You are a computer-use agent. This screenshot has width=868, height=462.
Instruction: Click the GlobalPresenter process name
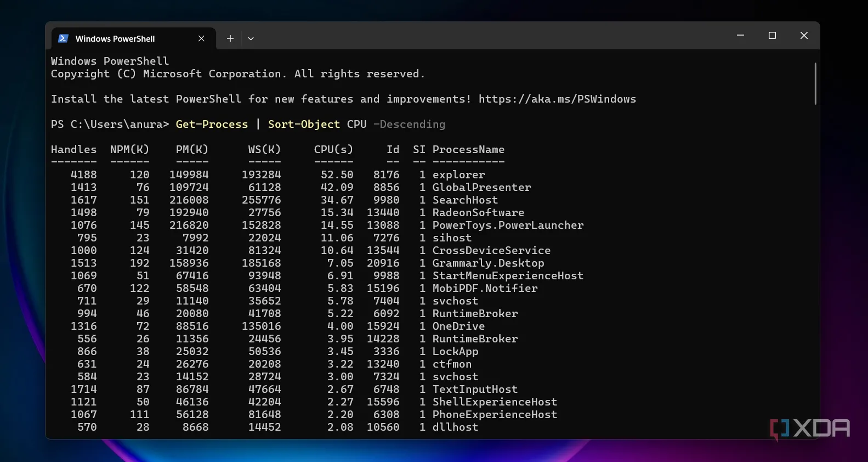point(481,188)
